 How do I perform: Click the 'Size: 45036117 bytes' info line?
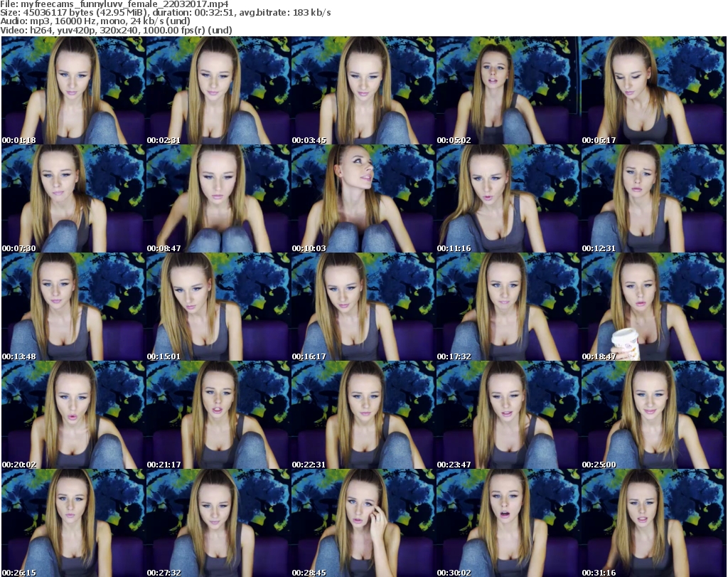165,13
